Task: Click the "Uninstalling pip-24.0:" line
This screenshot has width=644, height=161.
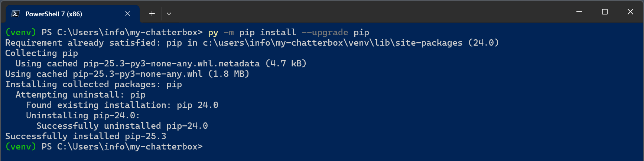Action: pyautogui.click(x=82, y=116)
